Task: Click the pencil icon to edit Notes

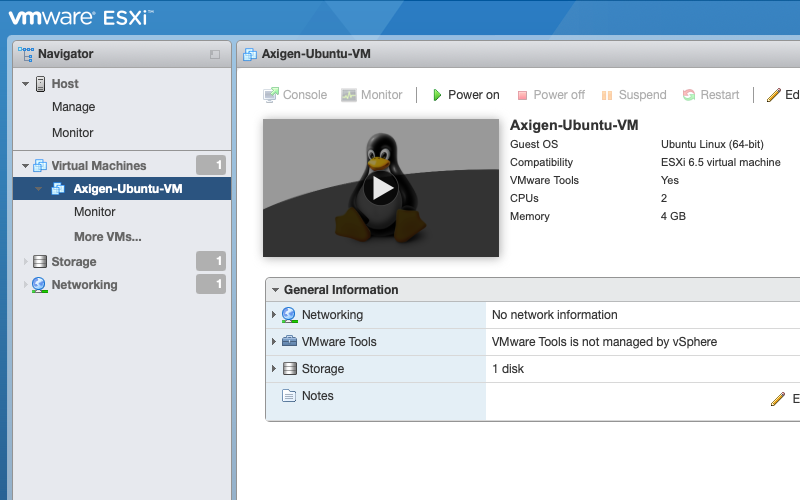Action: pos(778,399)
